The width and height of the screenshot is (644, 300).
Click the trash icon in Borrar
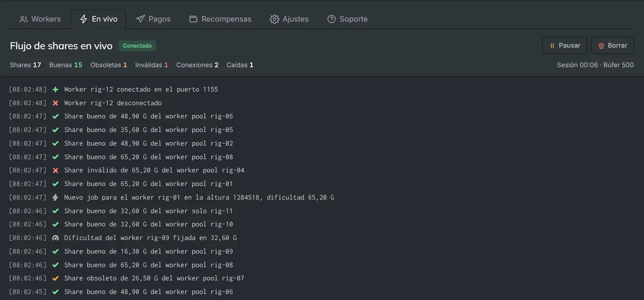point(601,46)
